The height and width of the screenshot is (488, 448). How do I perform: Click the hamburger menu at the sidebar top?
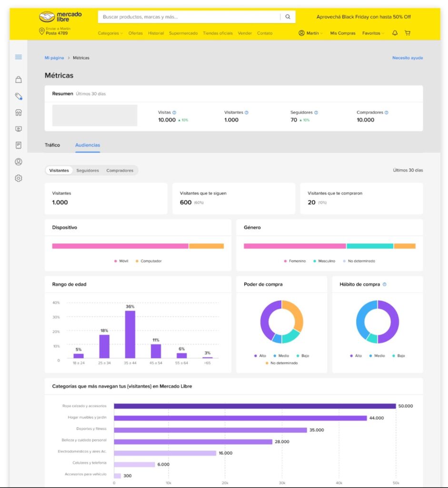point(18,57)
